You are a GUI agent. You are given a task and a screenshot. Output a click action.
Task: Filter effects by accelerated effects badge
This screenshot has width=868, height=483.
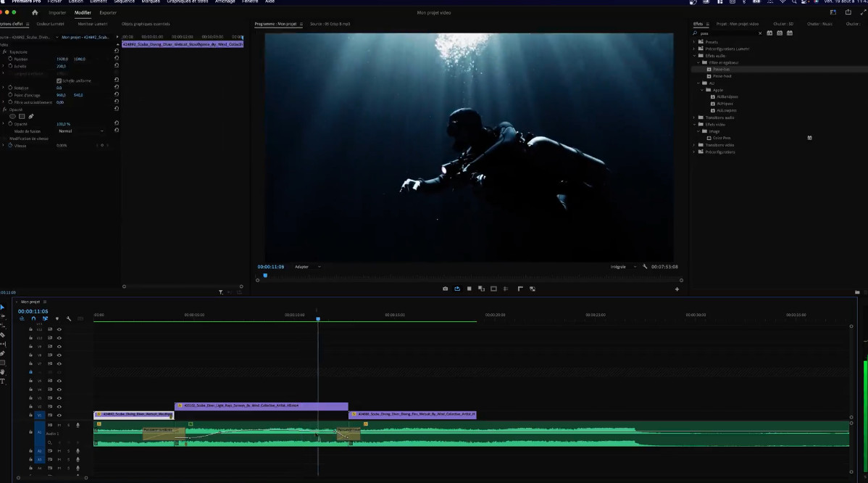tap(769, 33)
